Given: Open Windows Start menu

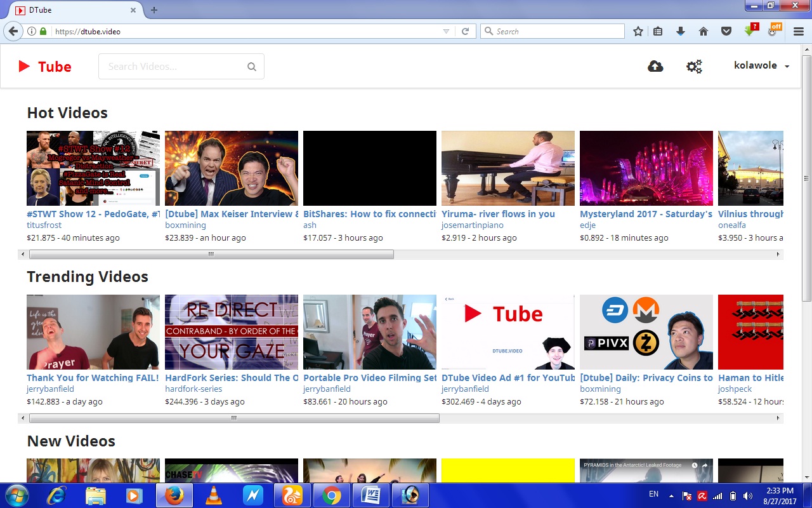Looking at the screenshot, I should click(x=16, y=495).
